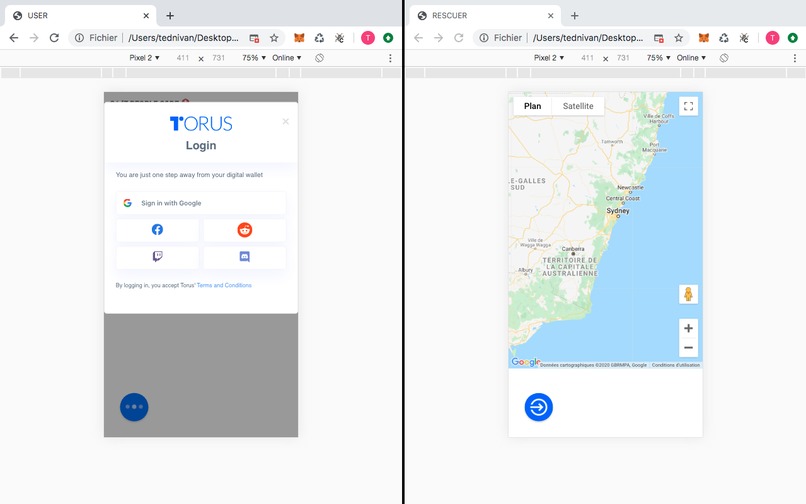Select the RESCUER browser tab
806x504 pixels.
coord(485,15)
